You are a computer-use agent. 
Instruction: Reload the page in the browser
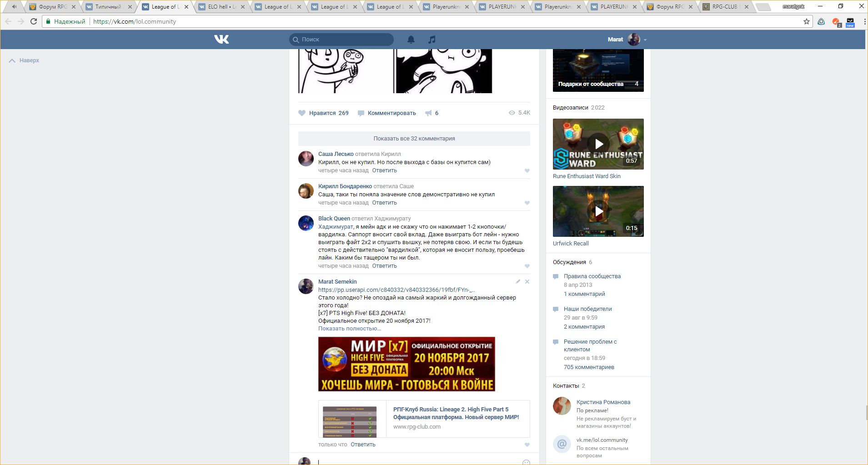click(34, 21)
